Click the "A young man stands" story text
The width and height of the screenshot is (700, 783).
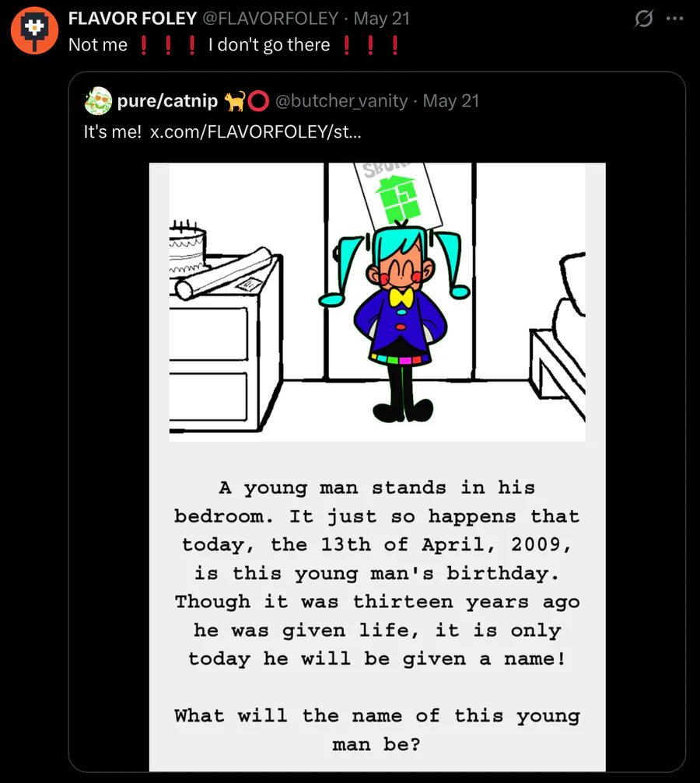376,488
